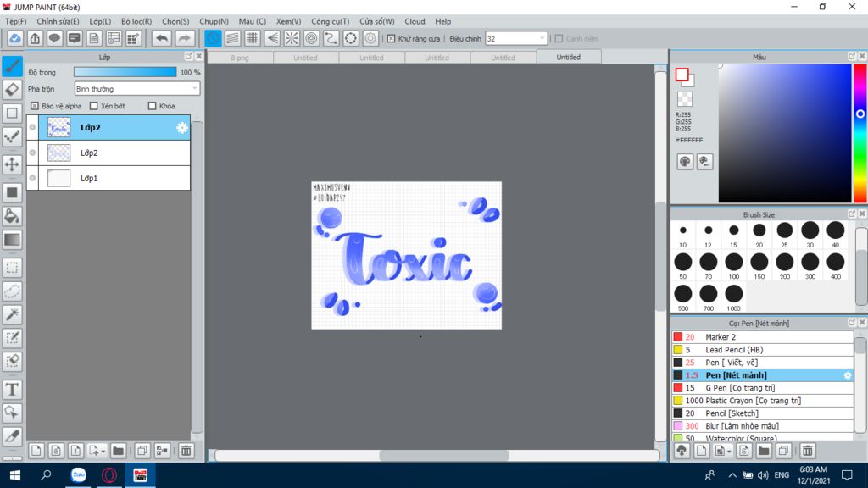Select the Brush tool in left toolbar
The image size is (868, 488).
[x=12, y=66]
